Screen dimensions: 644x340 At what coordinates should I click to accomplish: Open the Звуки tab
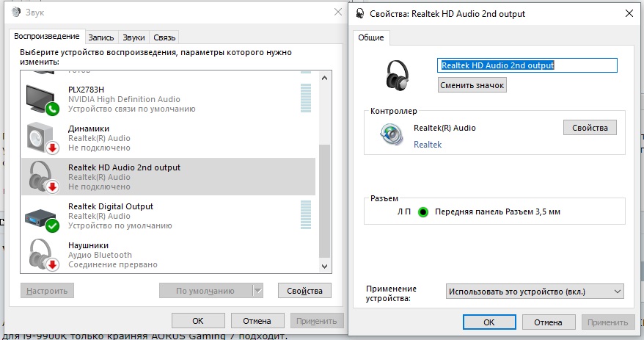click(x=133, y=37)
